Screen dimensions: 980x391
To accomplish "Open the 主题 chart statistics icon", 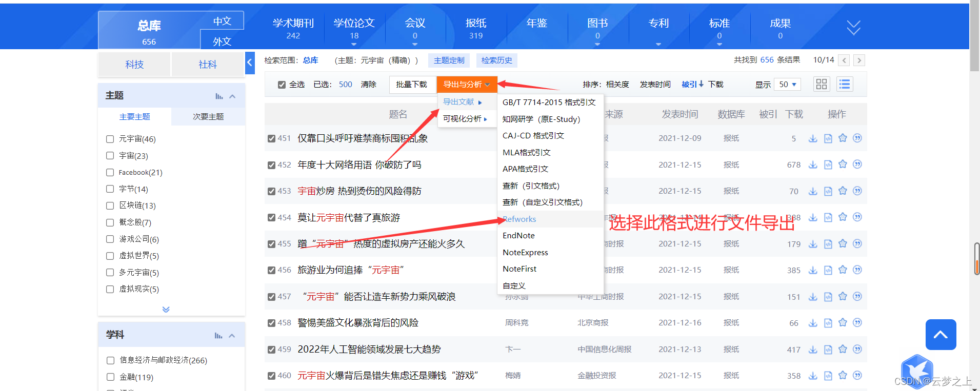I will point(219,96).
